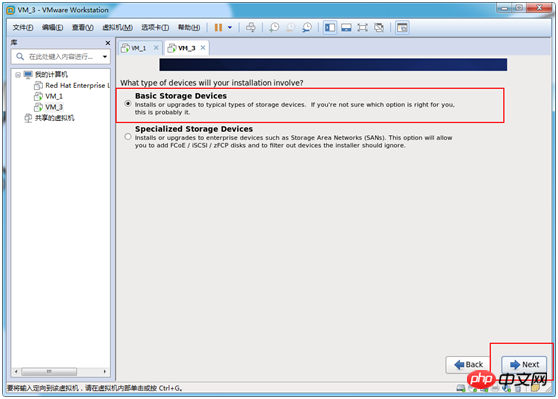The width and height of the screenshot is (558, 399).
Task: Open the 查看(V) menu
Action: click(83, 27)
